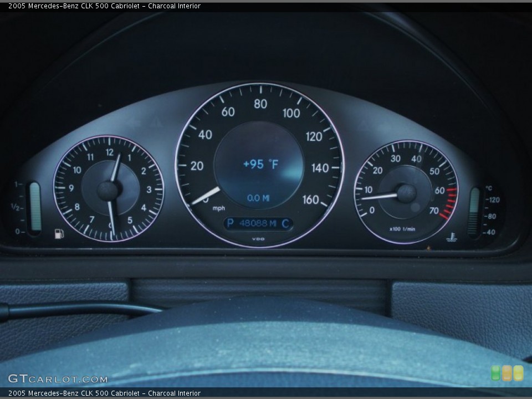Click "0" on the tachometer
This screenshot has width=532, height=399.
click(x=372, y=211)
